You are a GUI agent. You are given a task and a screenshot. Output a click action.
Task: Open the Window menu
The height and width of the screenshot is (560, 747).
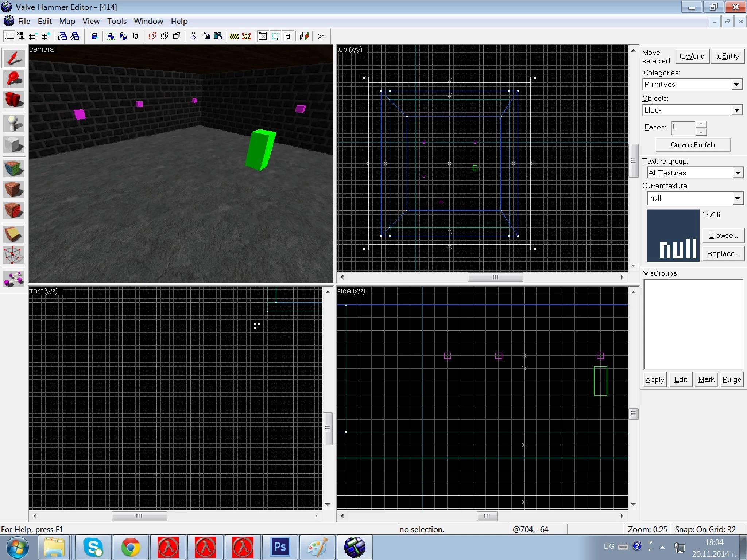tap(148, 21)
